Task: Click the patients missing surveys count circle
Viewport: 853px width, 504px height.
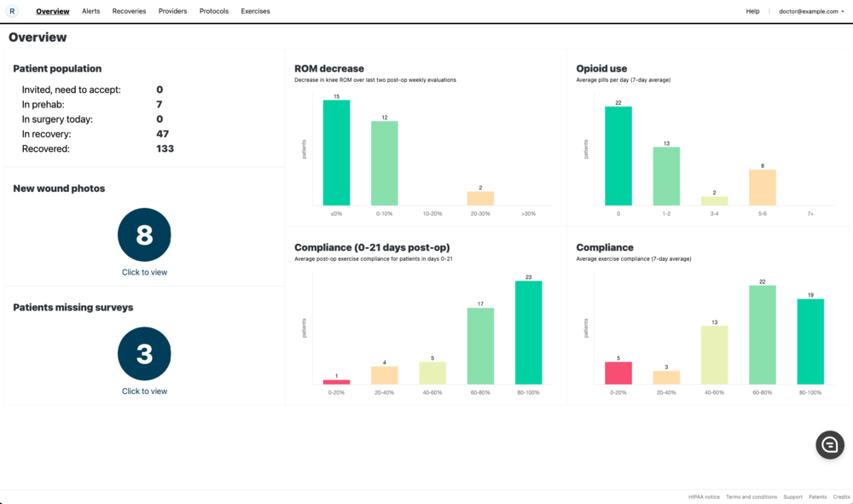Action: point(144,353)
